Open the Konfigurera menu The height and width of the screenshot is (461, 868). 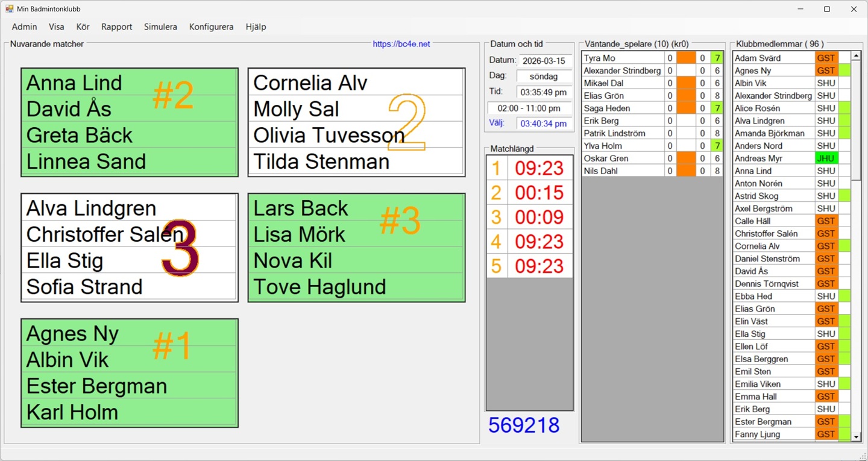(212, 27)
